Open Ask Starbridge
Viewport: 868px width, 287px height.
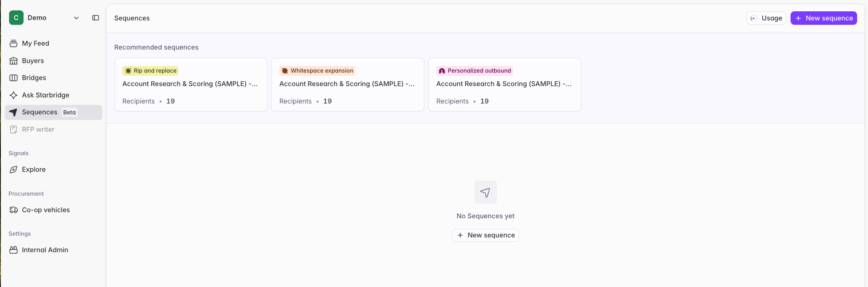(54, 95)
